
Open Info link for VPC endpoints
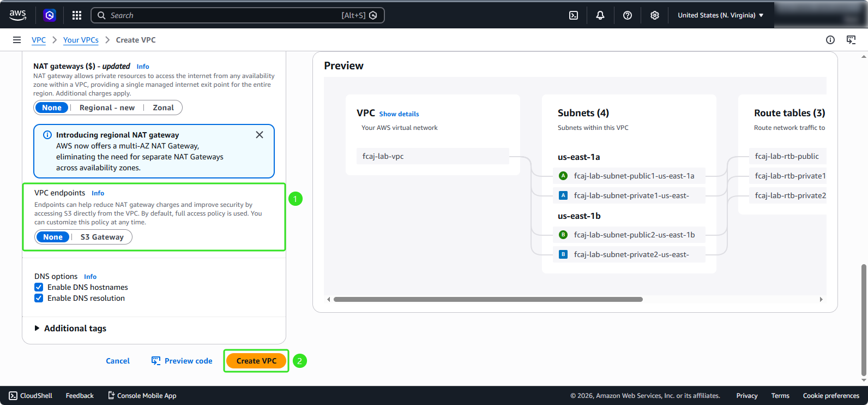click(98, 193)
